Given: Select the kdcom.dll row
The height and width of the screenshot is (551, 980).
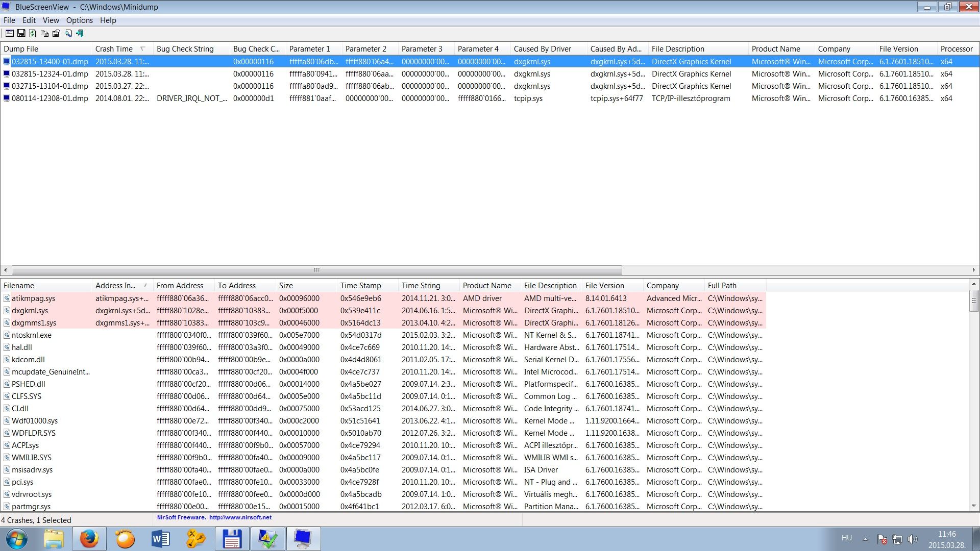Looking at the screenshot, I should pyautogui.click(x=383, y=360).
